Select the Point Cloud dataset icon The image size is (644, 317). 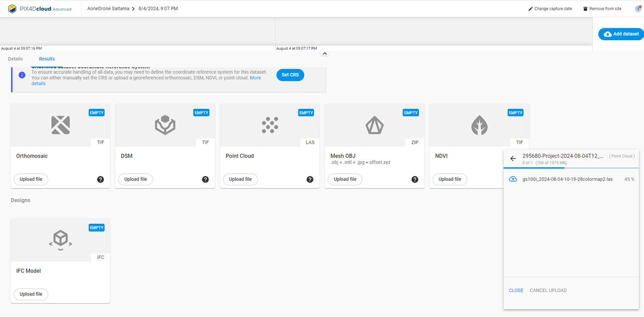[x=269, y=126]
